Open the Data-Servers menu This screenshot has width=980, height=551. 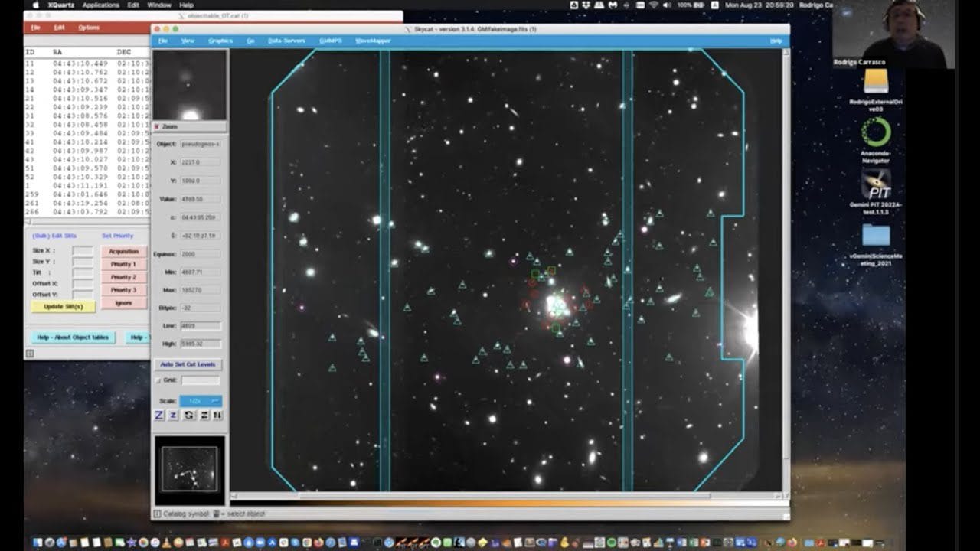pyautogui.click(x=286, y=41)
